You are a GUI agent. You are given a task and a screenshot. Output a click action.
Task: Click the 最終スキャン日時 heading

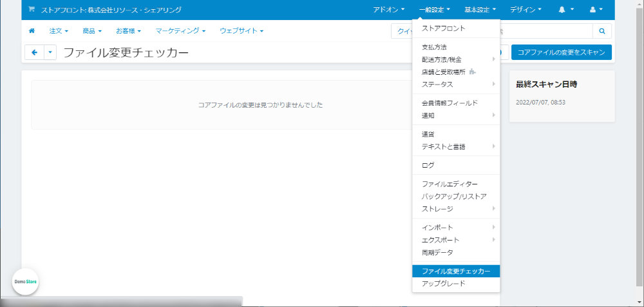547,84
